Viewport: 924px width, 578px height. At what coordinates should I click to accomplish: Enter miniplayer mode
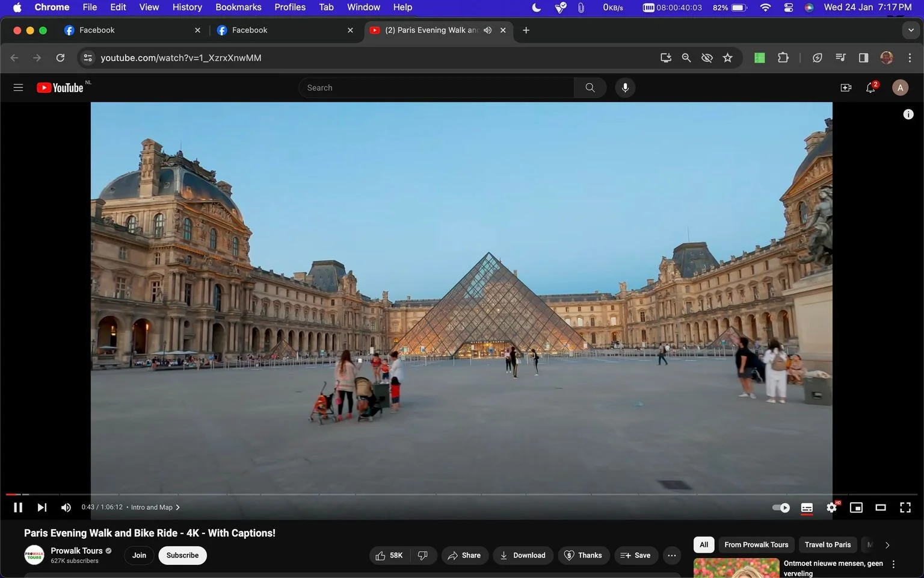click(856, 508)
